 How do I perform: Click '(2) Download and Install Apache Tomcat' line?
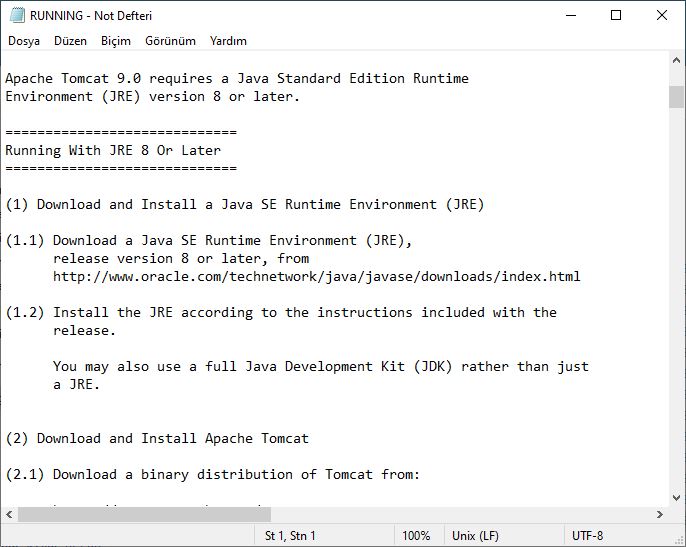pyautogui.click(x=157, y=438)
